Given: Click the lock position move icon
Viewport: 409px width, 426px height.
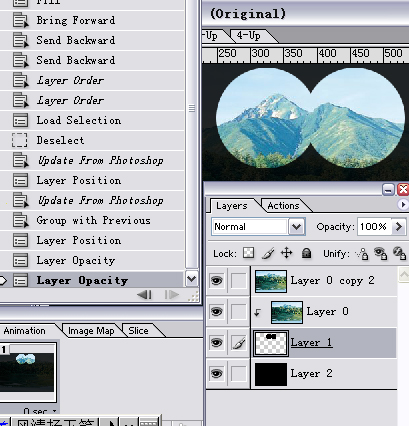Looking at the screenshot, I should 287,253.
